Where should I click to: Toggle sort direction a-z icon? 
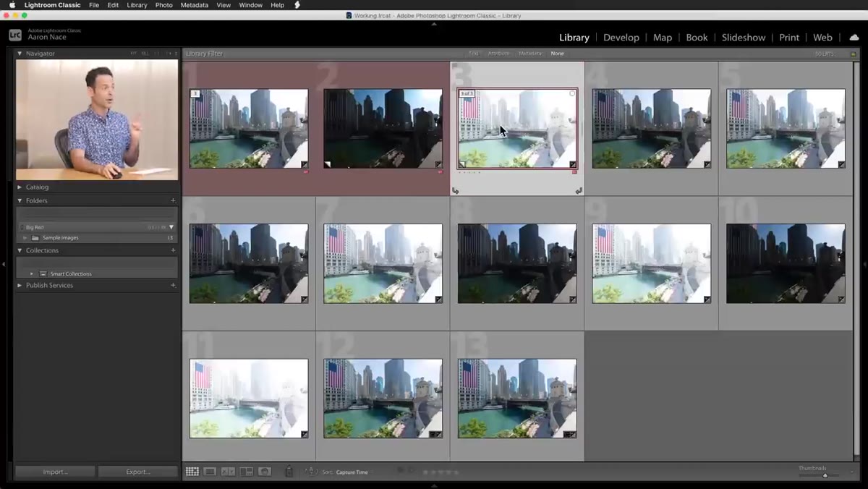pos(311,472)
